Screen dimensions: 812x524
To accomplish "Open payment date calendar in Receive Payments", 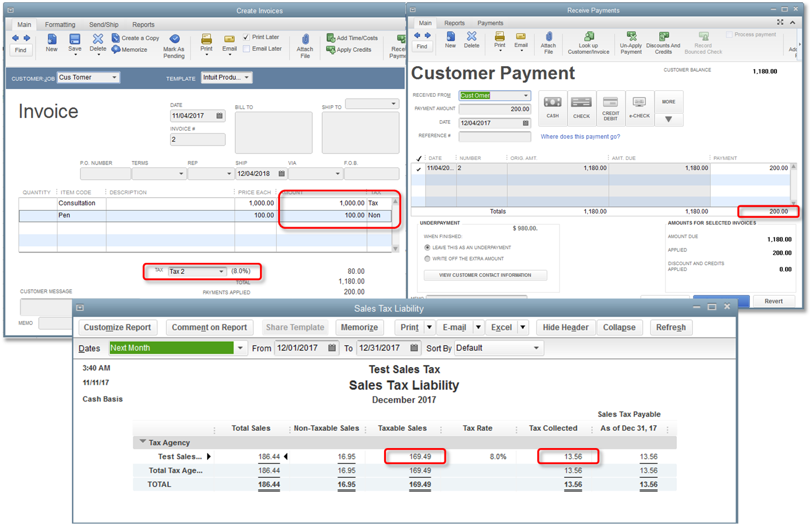I will [x=526, y=123].
